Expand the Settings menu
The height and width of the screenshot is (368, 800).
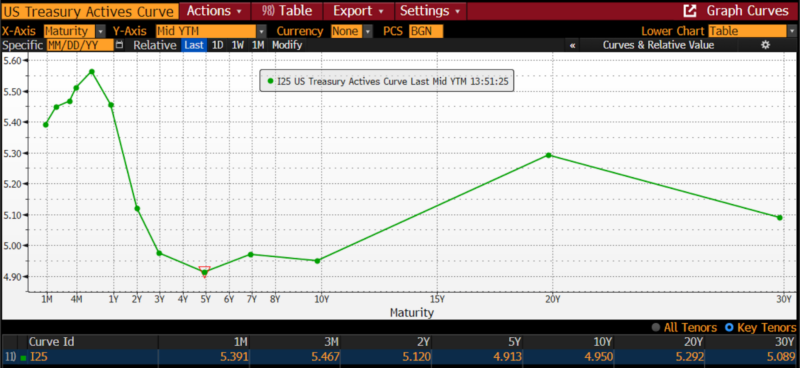coord(430,11)
